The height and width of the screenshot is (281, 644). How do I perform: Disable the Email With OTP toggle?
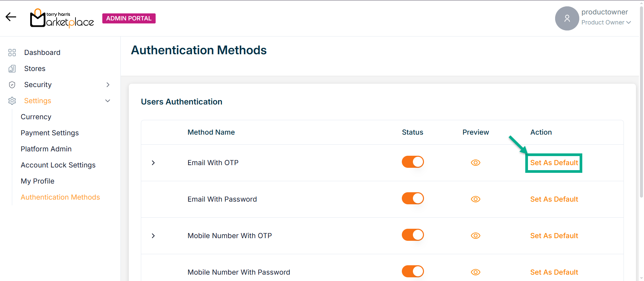(x=413, y=162)
